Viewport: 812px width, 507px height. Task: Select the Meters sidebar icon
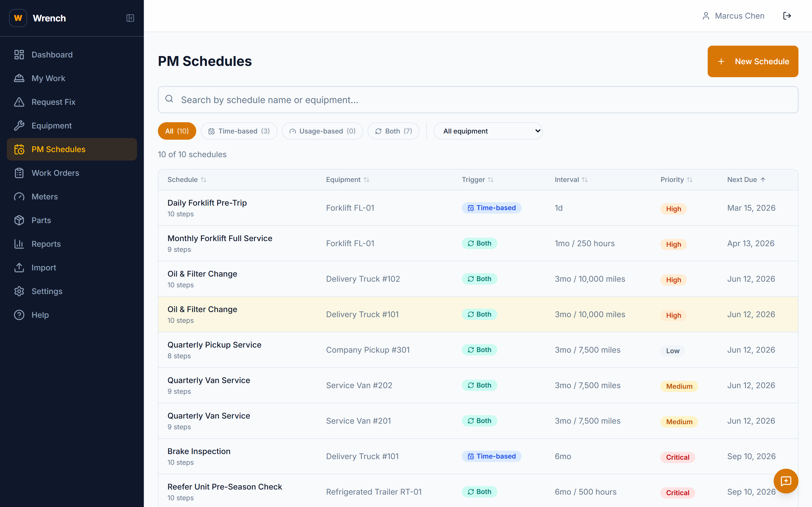coord(19,197)
